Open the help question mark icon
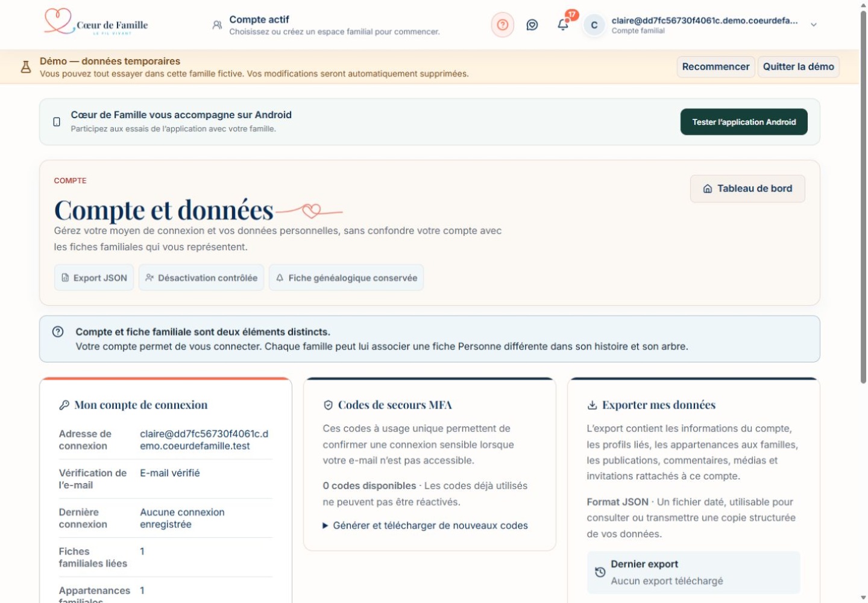 point(502,25)
